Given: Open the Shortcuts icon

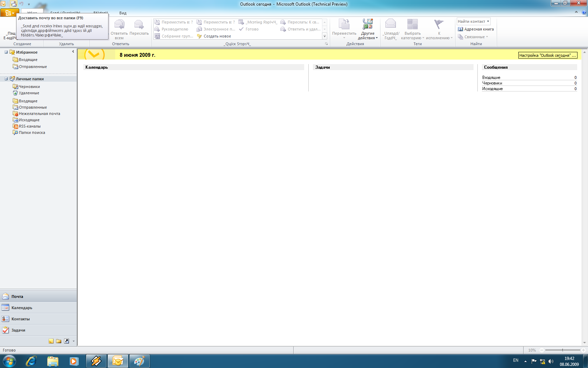Looking at the screenshot, I should (66, 341).
